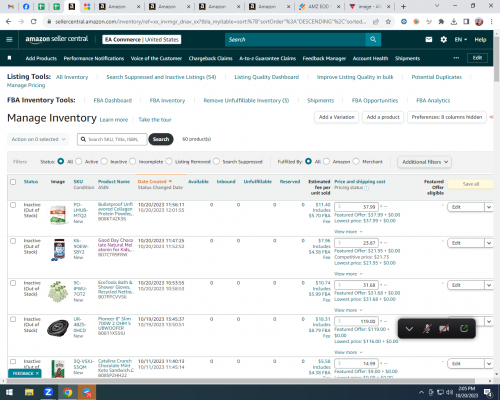The image size is (500, 400).
Task: Select the Inactive status filter radio
Action: (104, 161)
